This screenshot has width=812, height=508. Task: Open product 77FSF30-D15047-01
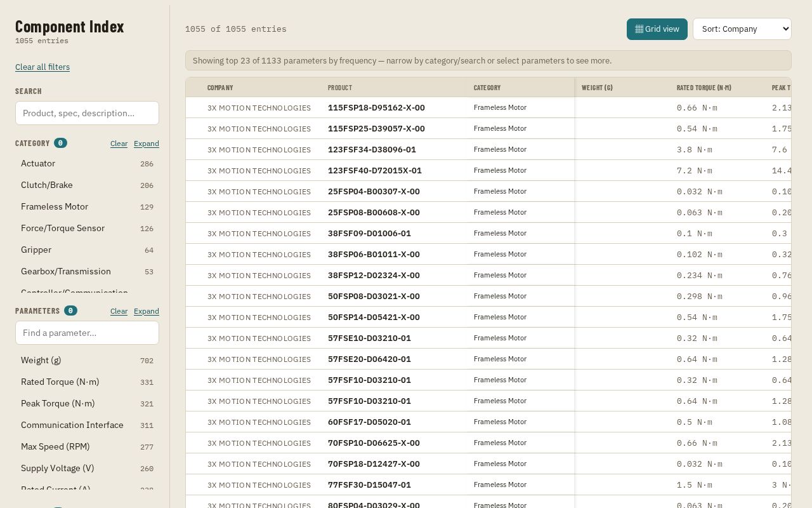tap(369, 485)
